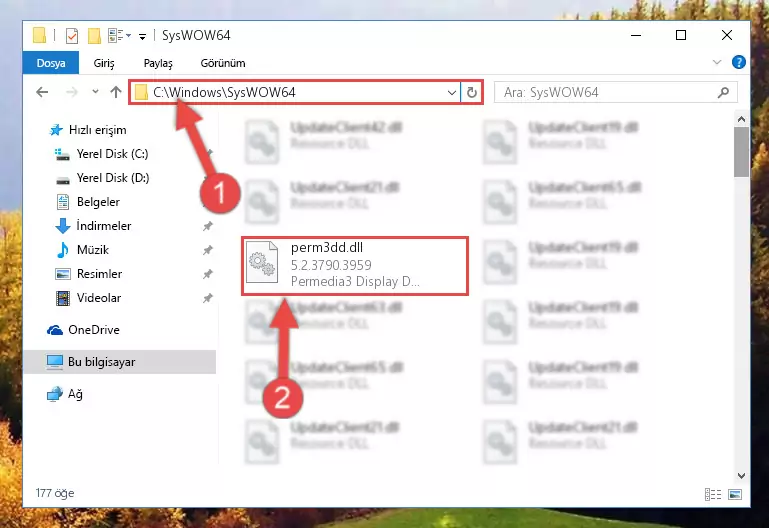The image size is (769, 528).
Task: Switch to the Giriş ribbon tab
Action: coord(104,63)
